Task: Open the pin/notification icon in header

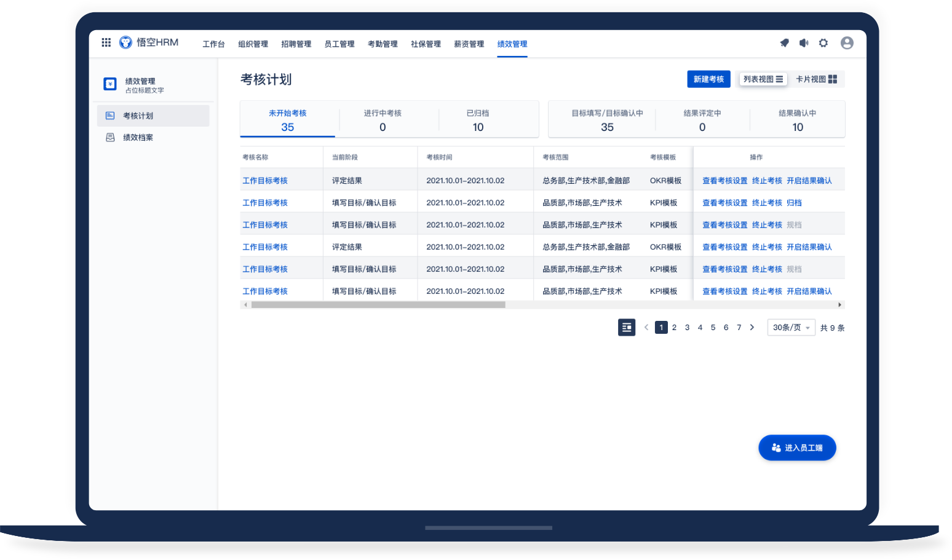Action: click(x=784, y=43)
